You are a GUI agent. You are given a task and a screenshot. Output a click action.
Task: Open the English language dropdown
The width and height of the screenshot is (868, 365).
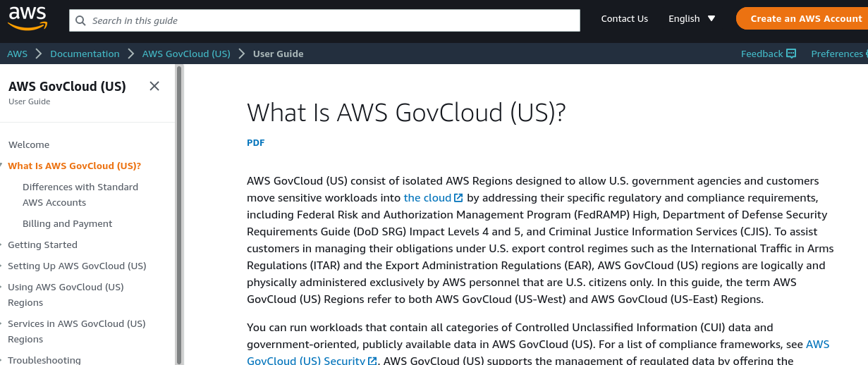pos(692,19)
